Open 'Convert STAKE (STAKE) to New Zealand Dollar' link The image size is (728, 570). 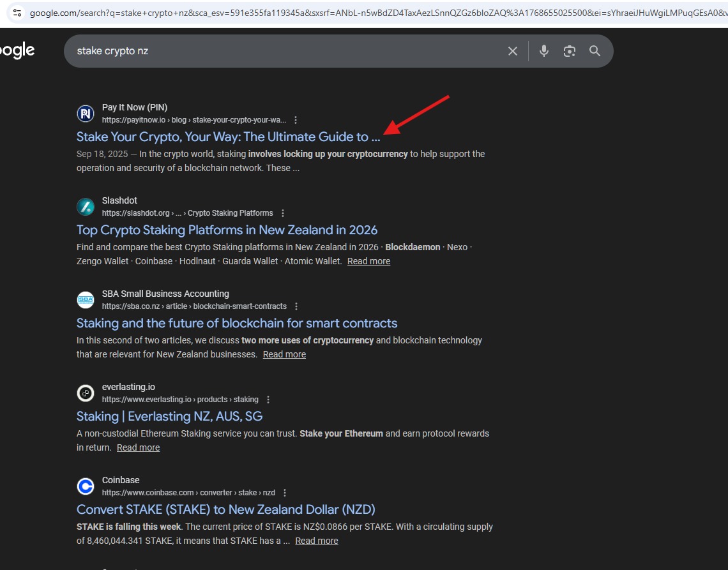(x=225, y=509)
